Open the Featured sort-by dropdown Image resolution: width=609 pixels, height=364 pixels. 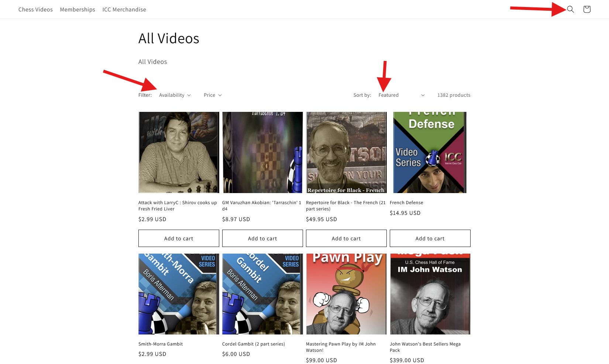click(402, 95)
